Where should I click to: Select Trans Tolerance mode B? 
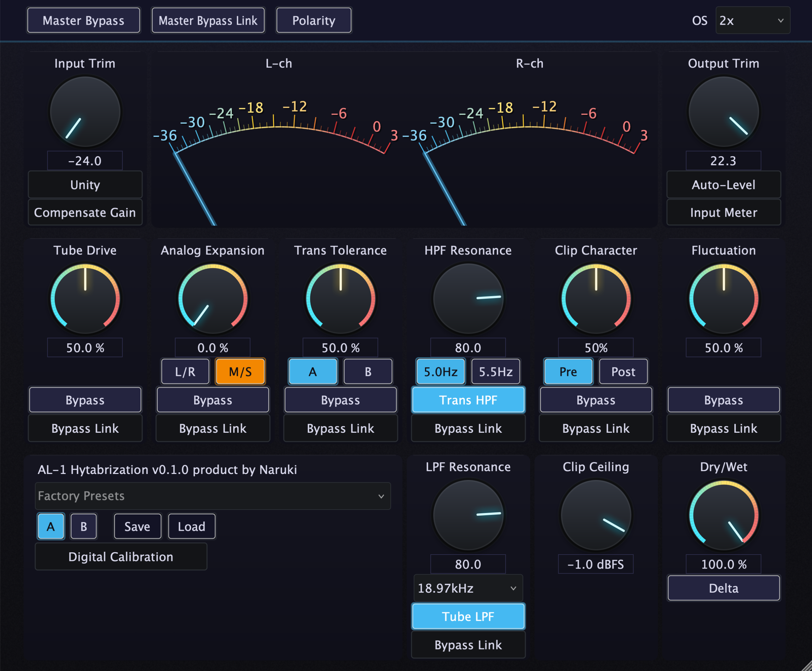368,372
